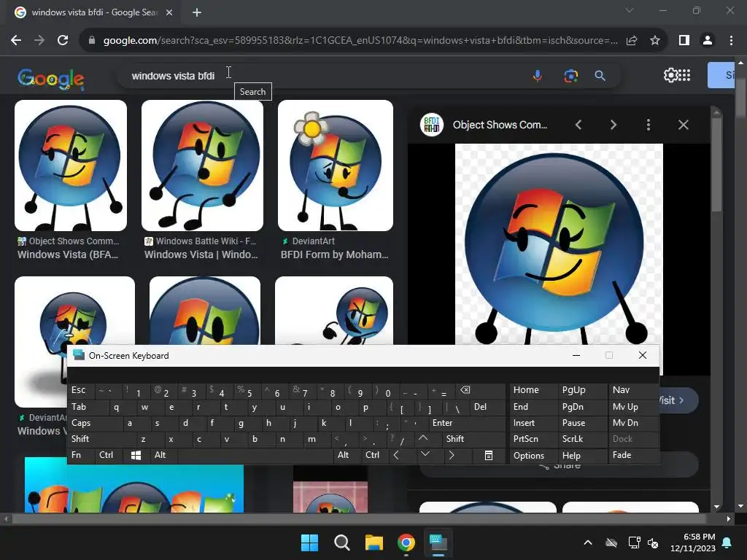Open Google quick settings gear
This screenshot has width=747, height=560.
coord(670,75)
